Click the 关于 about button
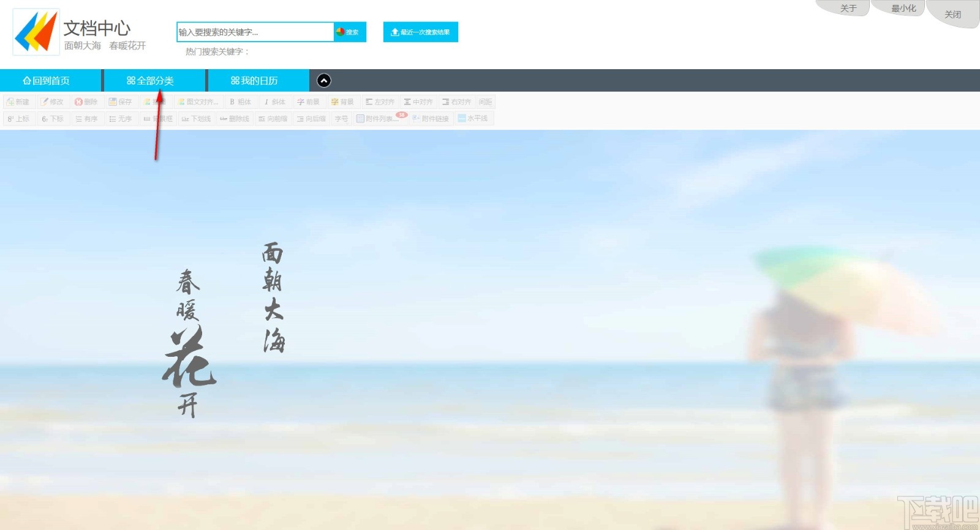The width and height of the screenshot is (980, 530). [848, 8]
